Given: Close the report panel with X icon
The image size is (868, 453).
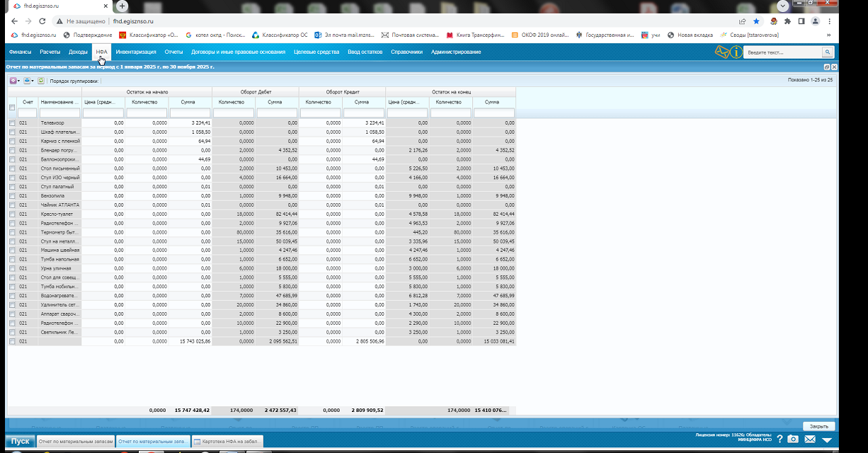Looking at the screenshot, I should click(835, 67).
